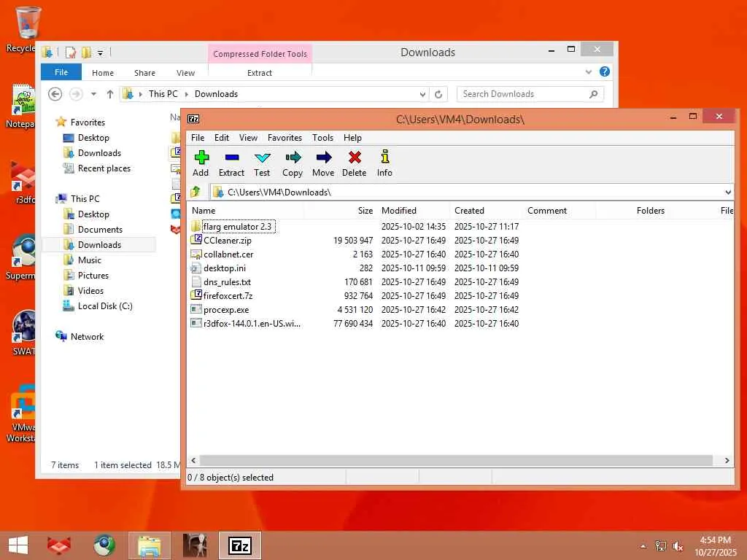Open the Explorer address bar history dropdown
This screenshot has height=560, width=747.
[422, 94]
